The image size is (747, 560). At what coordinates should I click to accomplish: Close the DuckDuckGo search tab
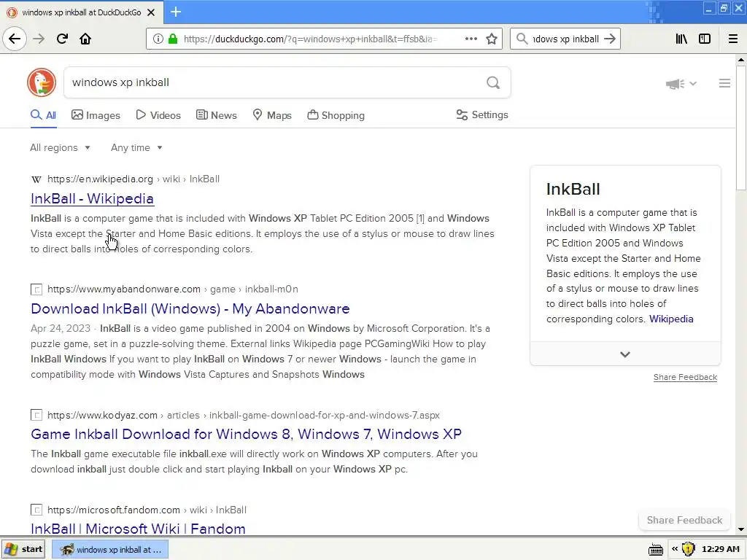151,12
